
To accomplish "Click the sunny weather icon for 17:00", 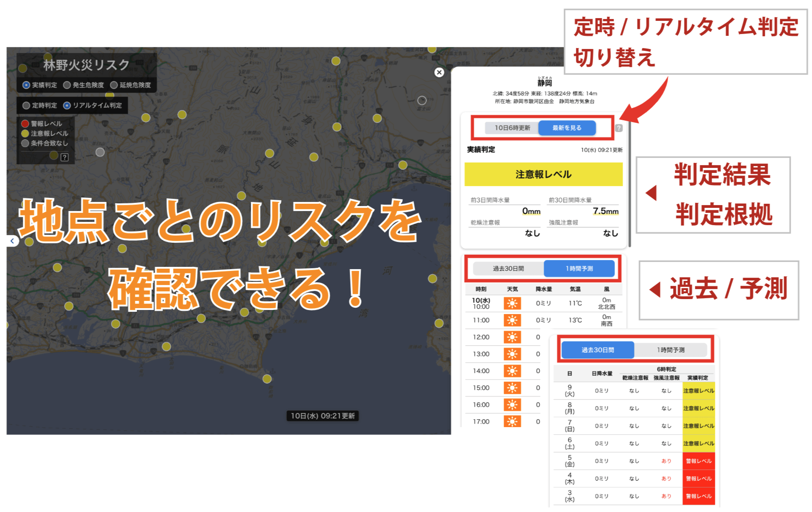I will (512, 422).
